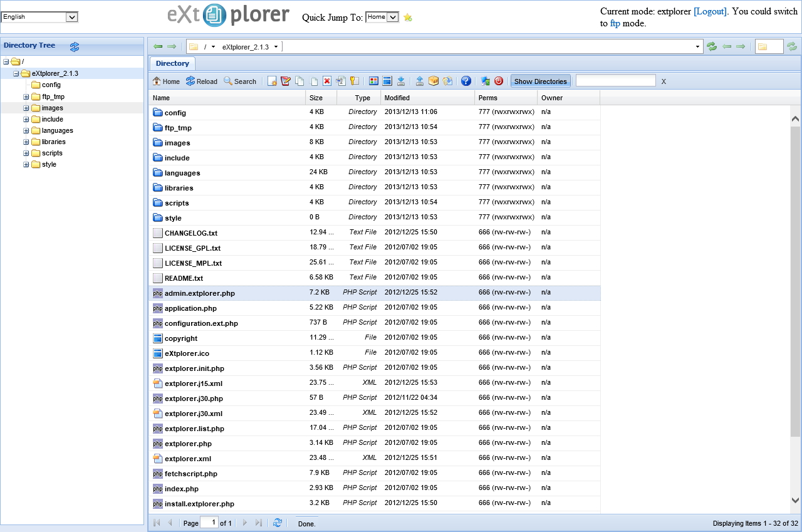Click the Home toolbar button
This screenshot has height=532, width=802.
tap(166, 81)
